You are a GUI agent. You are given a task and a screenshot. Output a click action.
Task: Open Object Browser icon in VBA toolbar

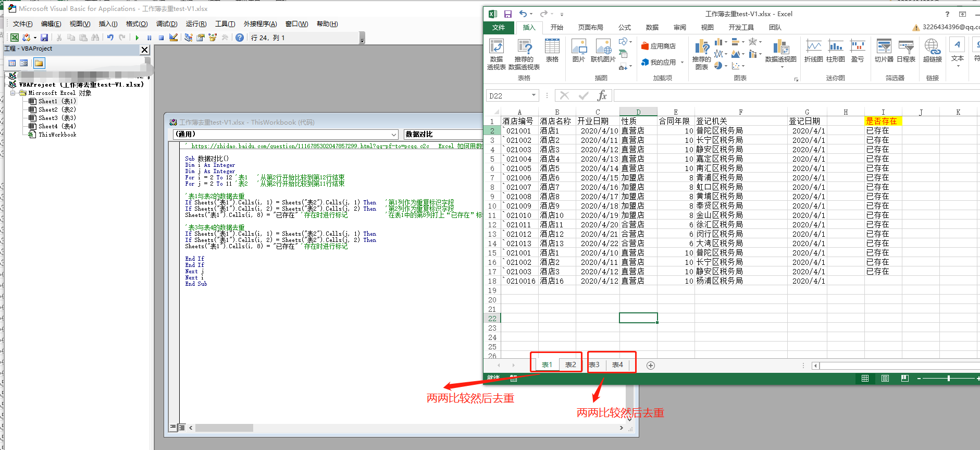213,38
